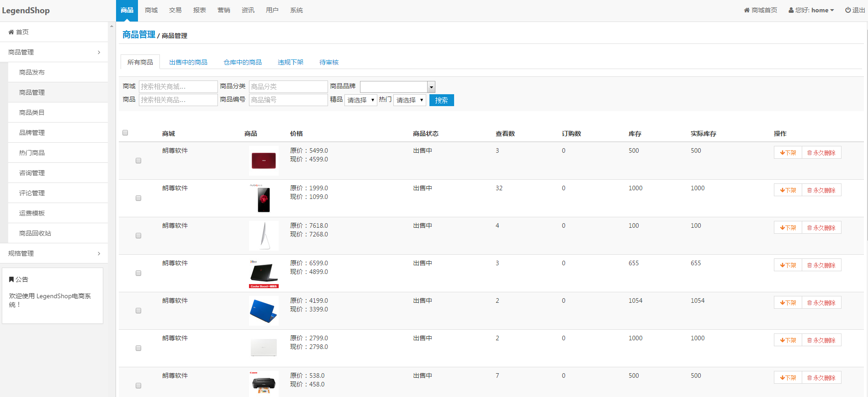Image resolution: width=868 pixels, height=397 pixels.
Task: Click the LegendShop logo text
Action: [26, 11]
